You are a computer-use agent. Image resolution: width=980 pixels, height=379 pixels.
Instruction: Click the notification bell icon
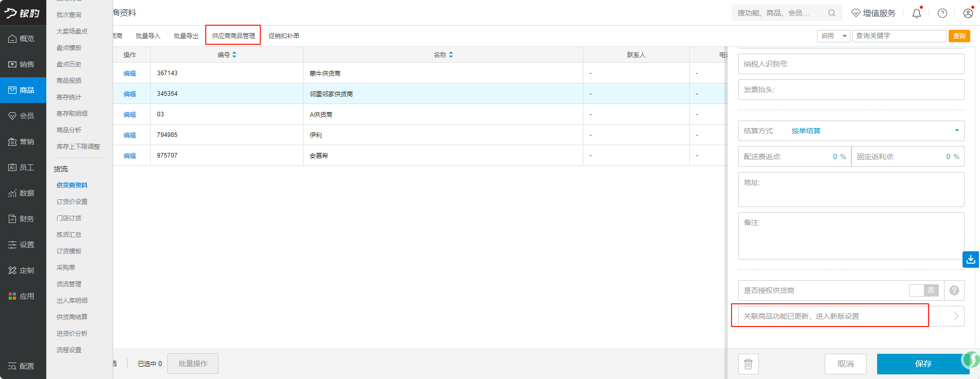pos(917,13)
